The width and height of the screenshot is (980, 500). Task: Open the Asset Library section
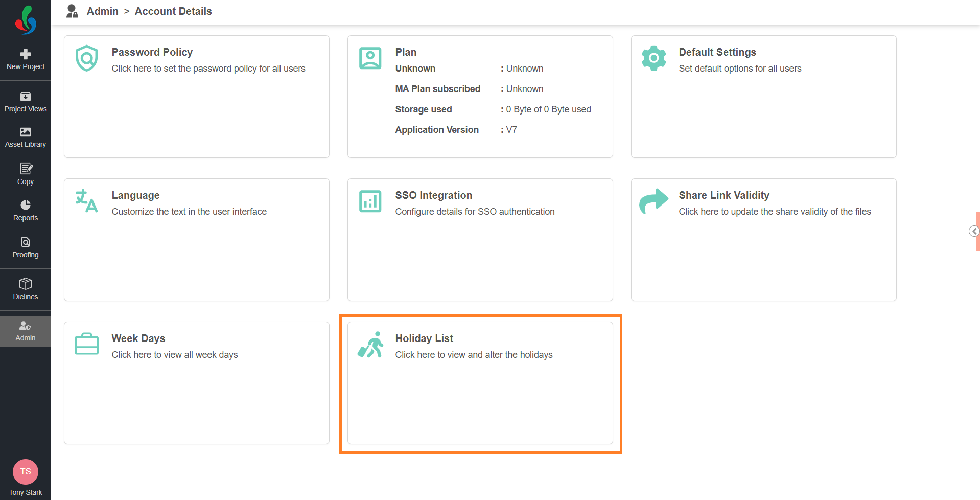(26, 138)
